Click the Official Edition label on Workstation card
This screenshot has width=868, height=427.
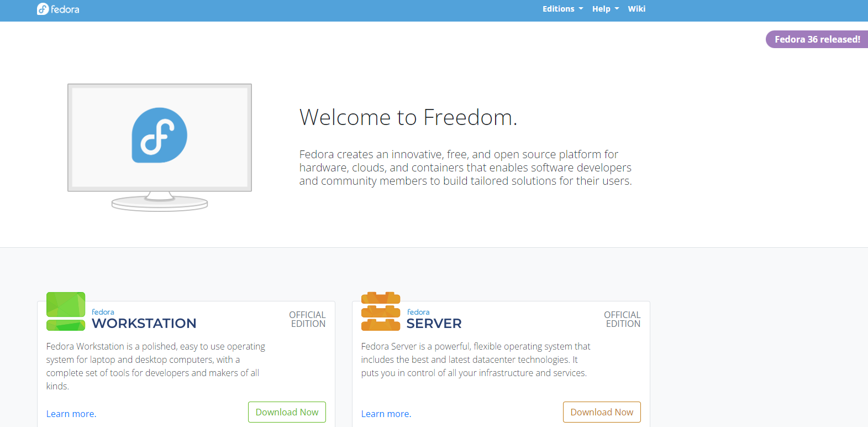[x=307, y=319]
